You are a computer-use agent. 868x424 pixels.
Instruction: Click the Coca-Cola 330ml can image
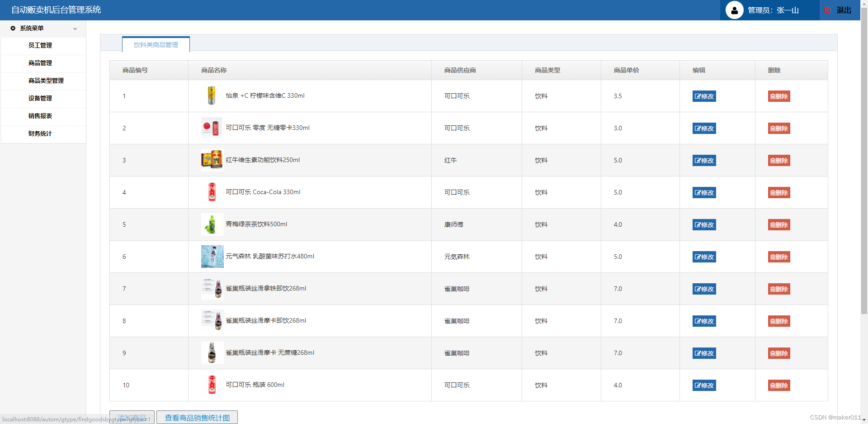tap(212, 192)
